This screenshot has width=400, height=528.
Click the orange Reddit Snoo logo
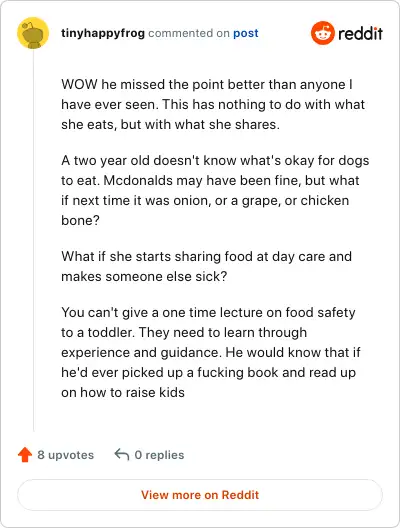pyautogui.click(x=323, y=33)
